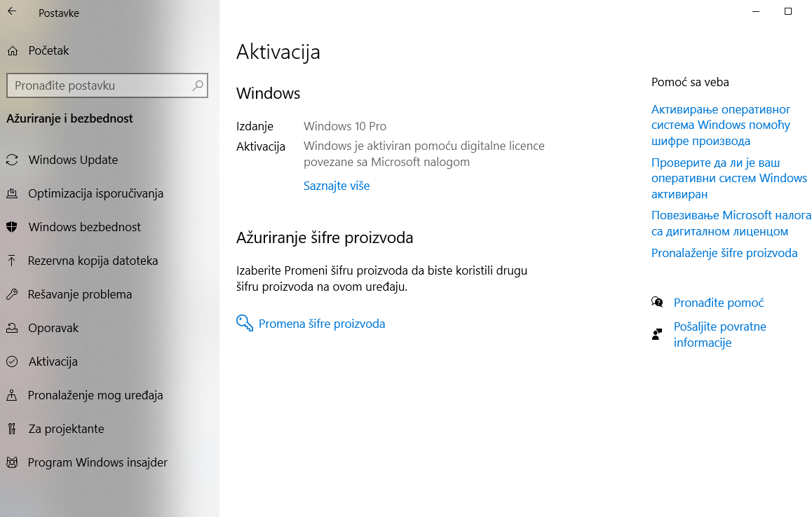The width and height of the screenshot is (812, 517).
Task: Click the Početak home icon
Action: 13,50
